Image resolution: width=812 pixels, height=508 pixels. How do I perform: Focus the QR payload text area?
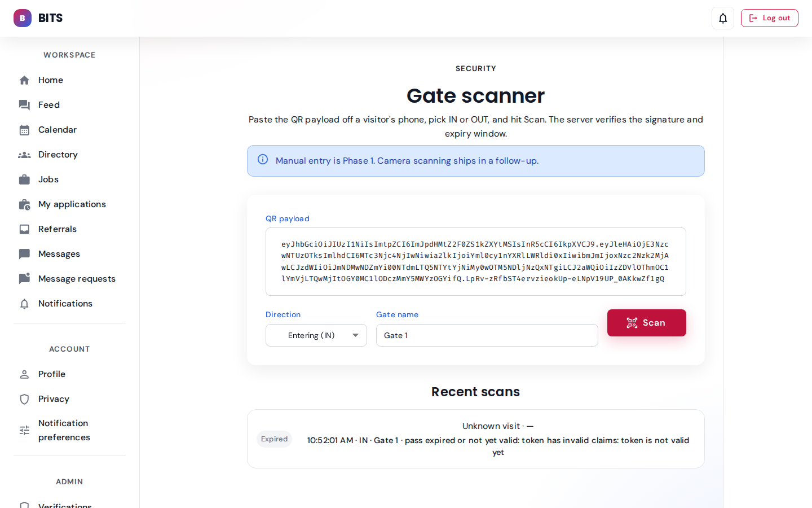click(475, 261)
